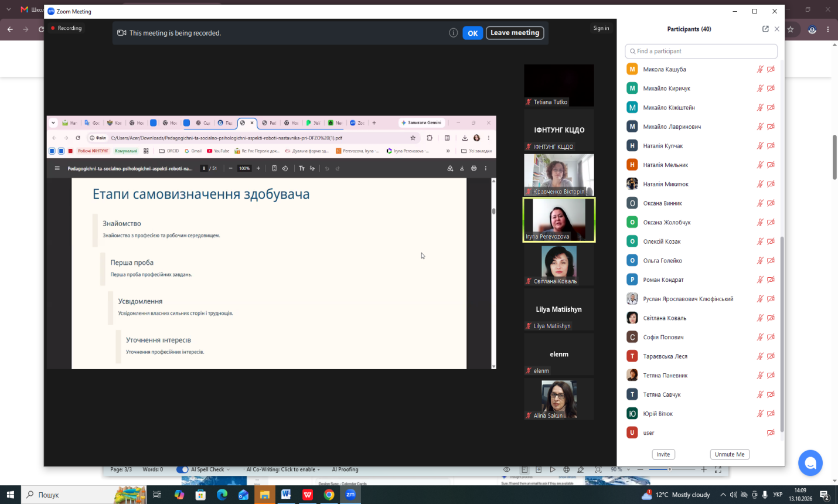Open Windows notification center
Viewport: 838px width, 504px height.
pos(825,495)
